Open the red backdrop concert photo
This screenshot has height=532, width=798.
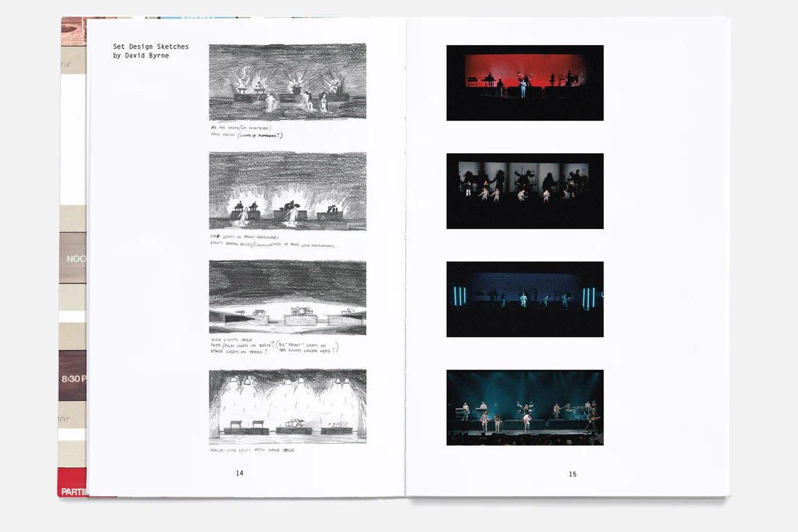[x=525, y=83]
